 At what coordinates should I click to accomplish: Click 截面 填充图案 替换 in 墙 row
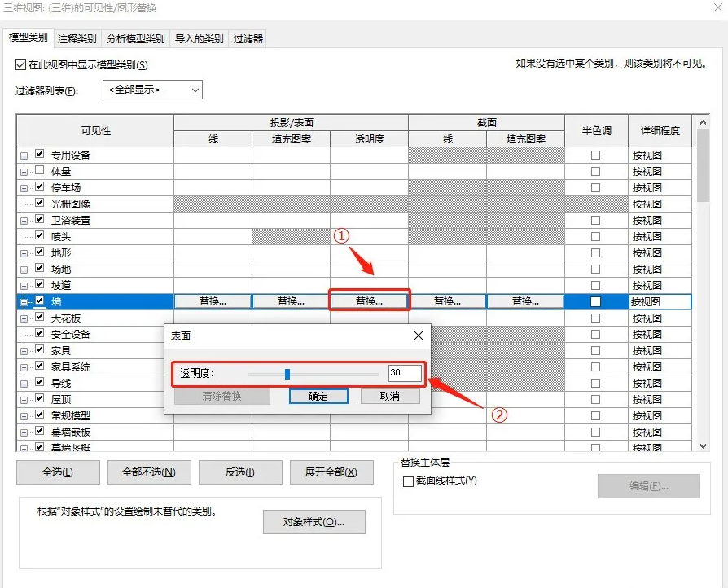[x=525, y=301]
